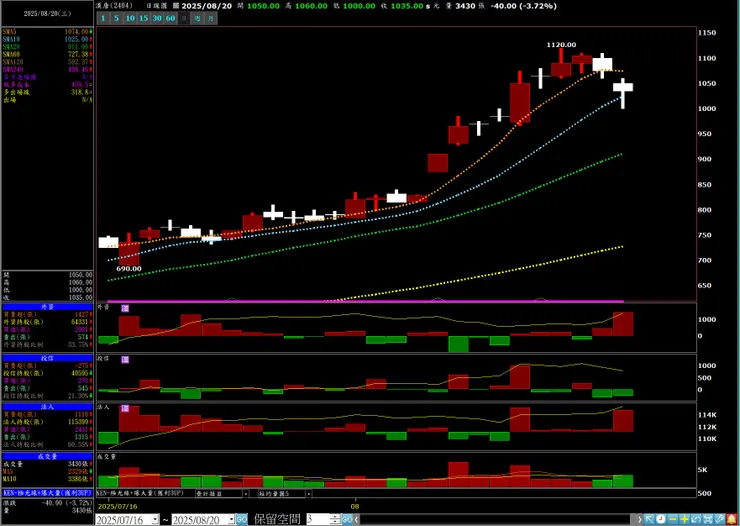Switch chart to 10-minute timeframe
This screenshot has width=740, height=526.
(x=130, y=18)
